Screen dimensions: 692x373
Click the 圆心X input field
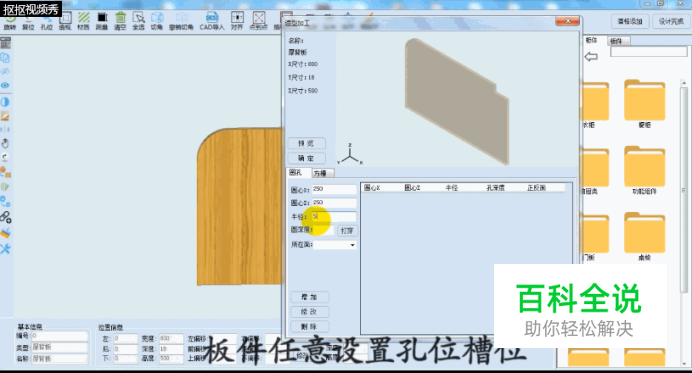[334, 189]
